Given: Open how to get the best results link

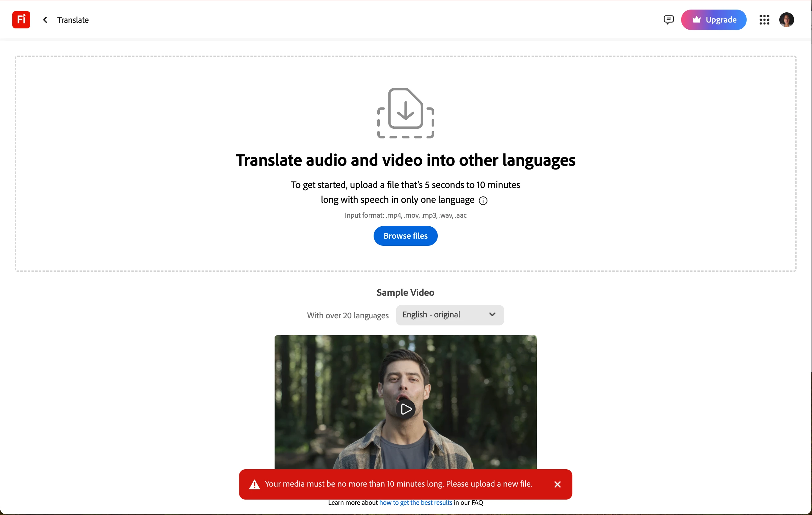Looking at the screenshot, I should point(416,503).
